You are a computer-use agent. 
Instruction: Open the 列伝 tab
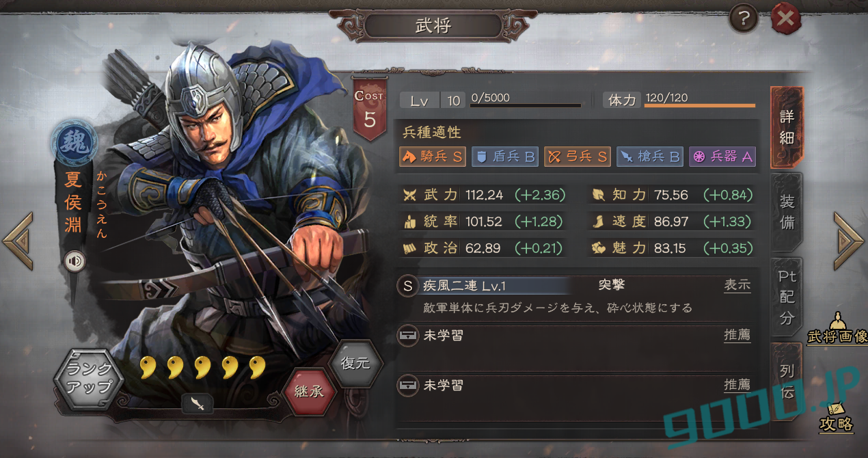tap(787, 381)
